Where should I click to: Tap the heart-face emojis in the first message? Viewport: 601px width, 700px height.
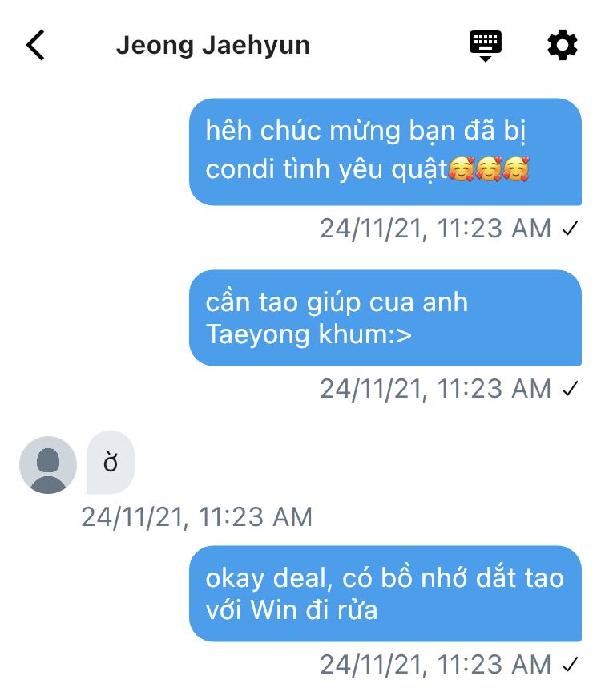pos(489,168)
